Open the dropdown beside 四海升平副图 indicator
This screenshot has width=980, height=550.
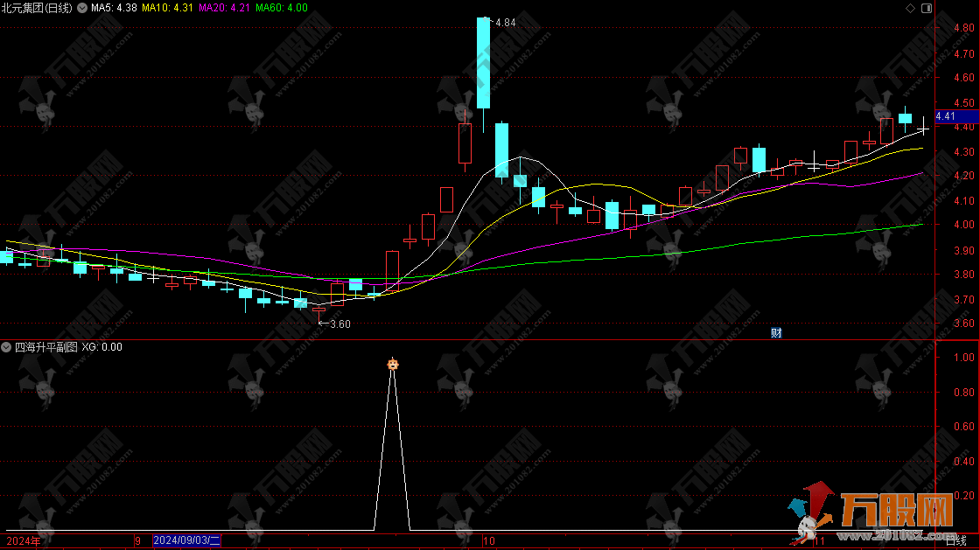click(x=6, y=347)
